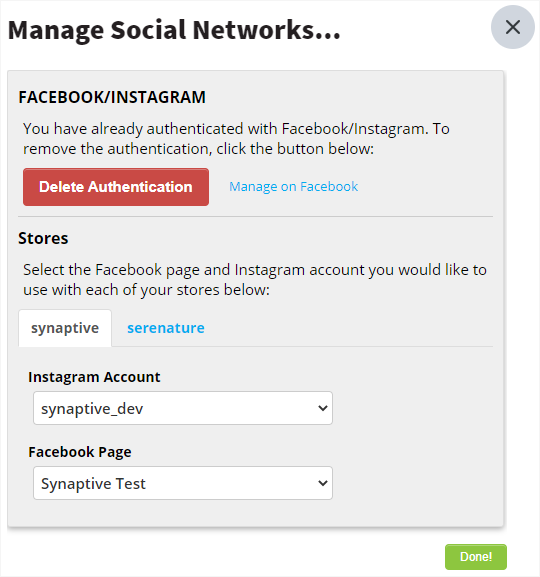Click the divider line above Stores heading

[255, 217]
